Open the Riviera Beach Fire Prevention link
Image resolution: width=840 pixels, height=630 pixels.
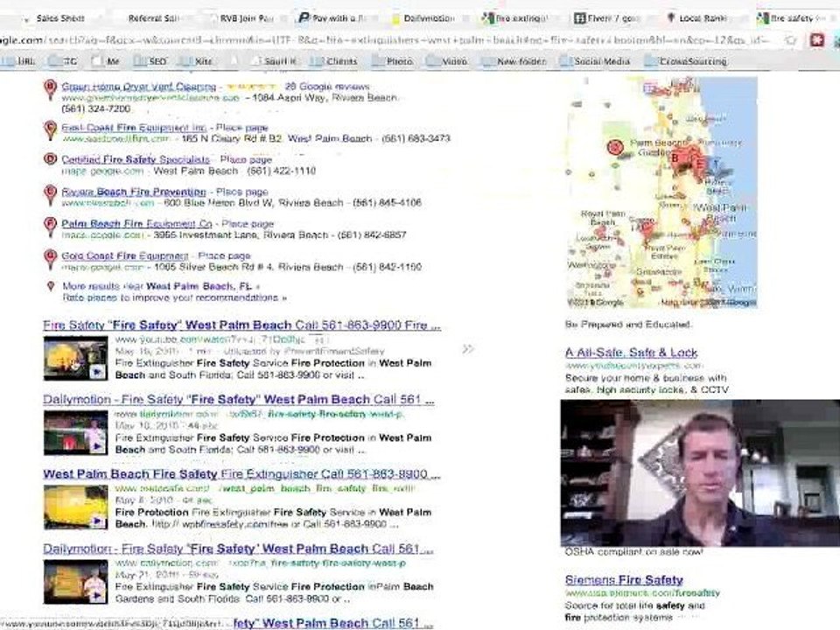tap(133, 192)
